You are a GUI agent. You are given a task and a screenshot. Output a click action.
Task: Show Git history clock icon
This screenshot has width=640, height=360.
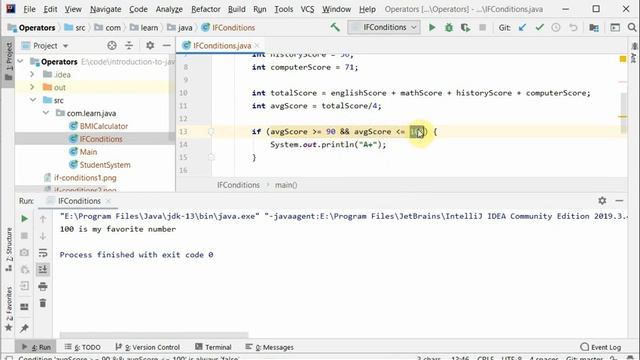[x=556, y=27]
